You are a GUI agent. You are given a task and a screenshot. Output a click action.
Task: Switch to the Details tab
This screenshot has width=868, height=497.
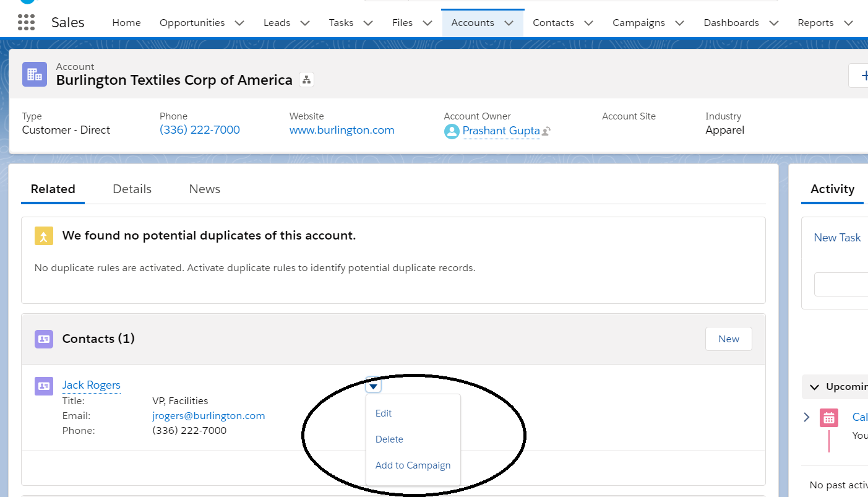pos(132,189)
